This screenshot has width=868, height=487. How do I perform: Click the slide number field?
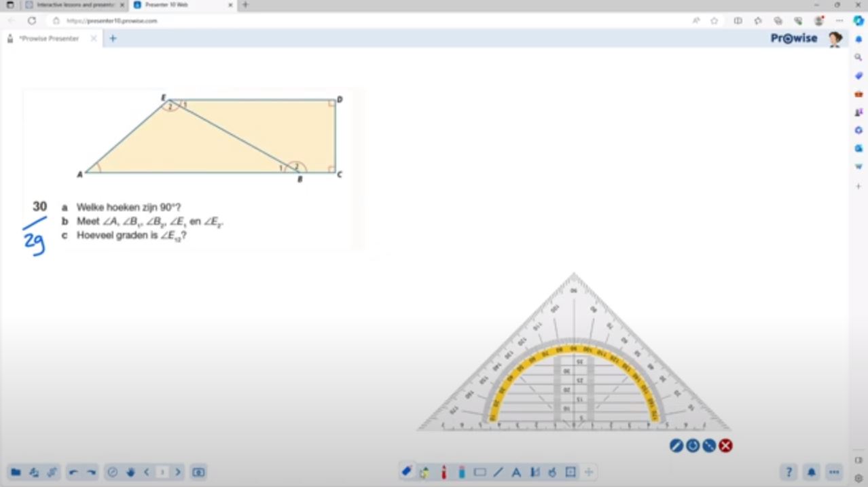[x=162, y=472]
